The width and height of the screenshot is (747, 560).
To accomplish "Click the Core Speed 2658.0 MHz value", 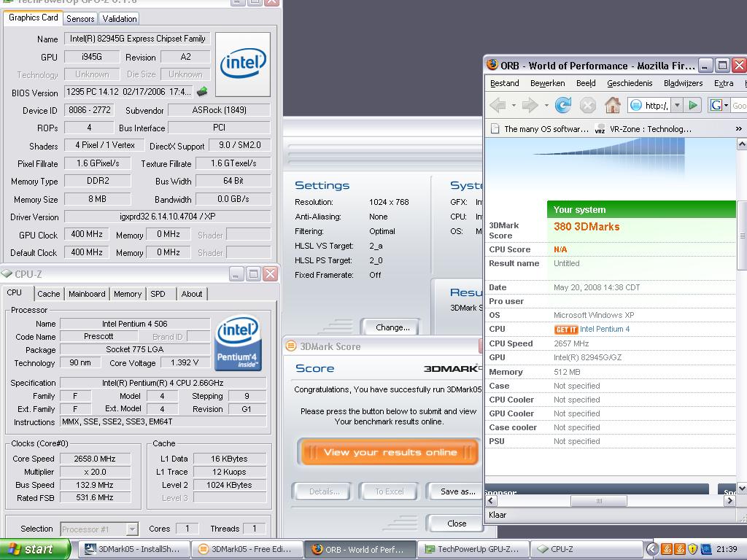I will click(95, 459).
